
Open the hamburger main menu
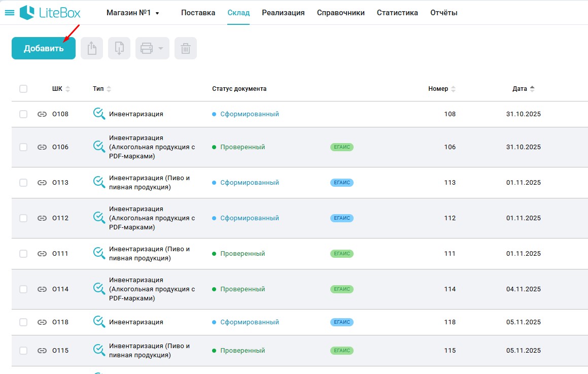point(9,13)
